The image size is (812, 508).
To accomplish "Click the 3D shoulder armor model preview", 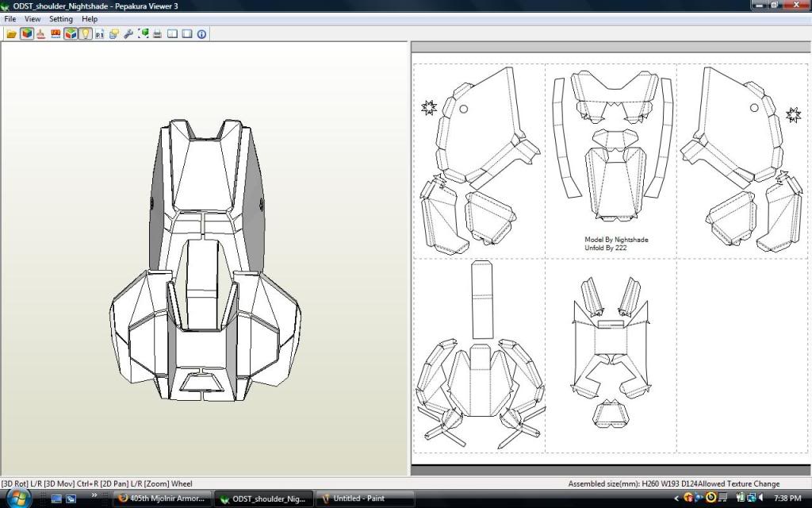I will tap(205, 260).
